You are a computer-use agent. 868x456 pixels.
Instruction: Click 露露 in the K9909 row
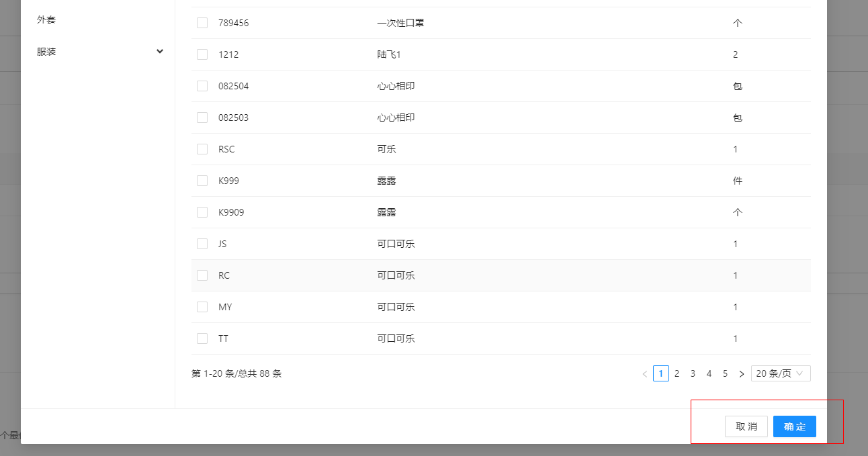[386, 212]
